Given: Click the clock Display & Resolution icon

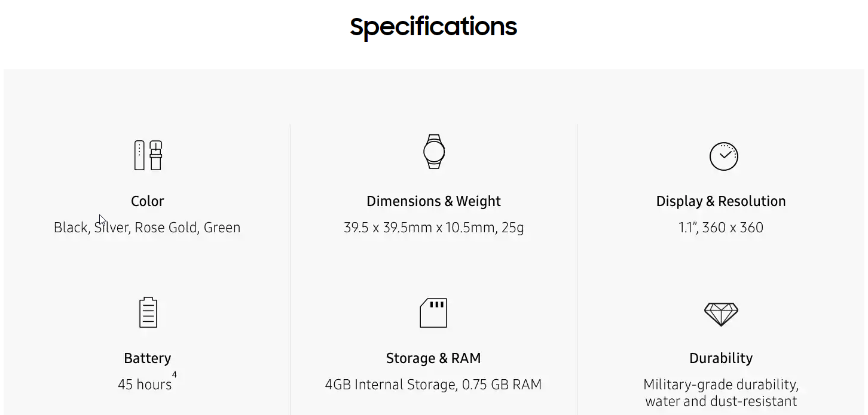Looking at the screenshot, I should coord(723,156).
